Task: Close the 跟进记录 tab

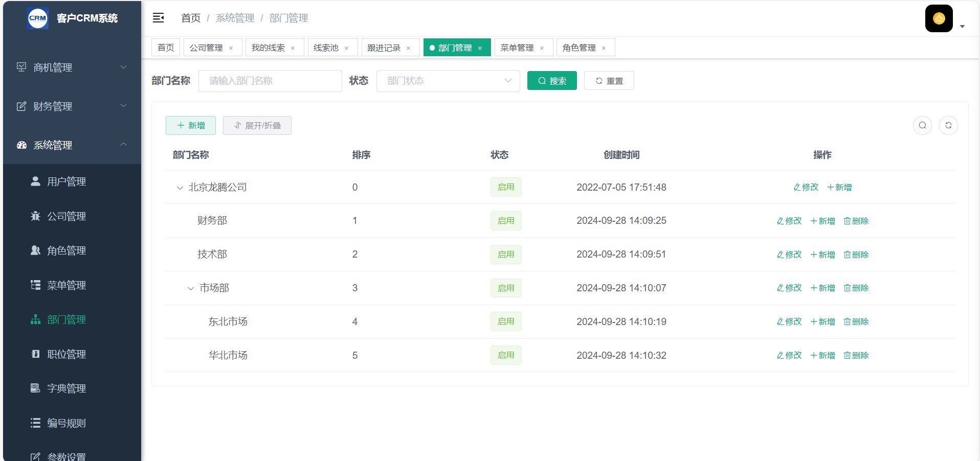Action: pyautogui.click(x=408, y=48)
